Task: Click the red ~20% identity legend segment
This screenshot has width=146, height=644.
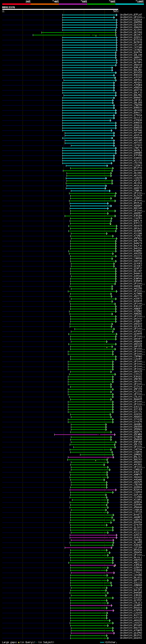Action: [16, 4]
